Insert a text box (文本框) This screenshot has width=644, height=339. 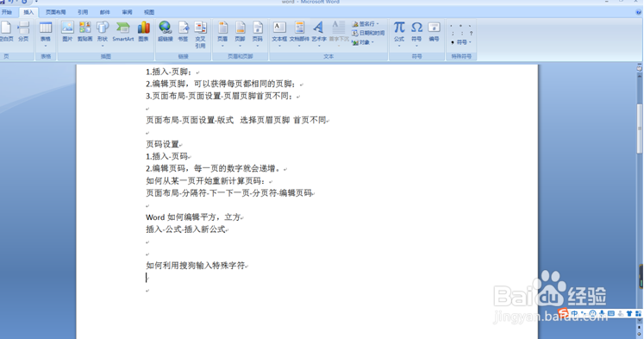279,32
